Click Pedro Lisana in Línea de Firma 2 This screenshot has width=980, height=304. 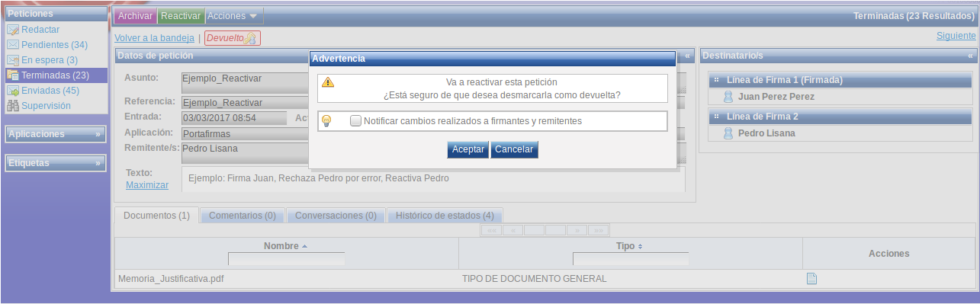(766, 133)
